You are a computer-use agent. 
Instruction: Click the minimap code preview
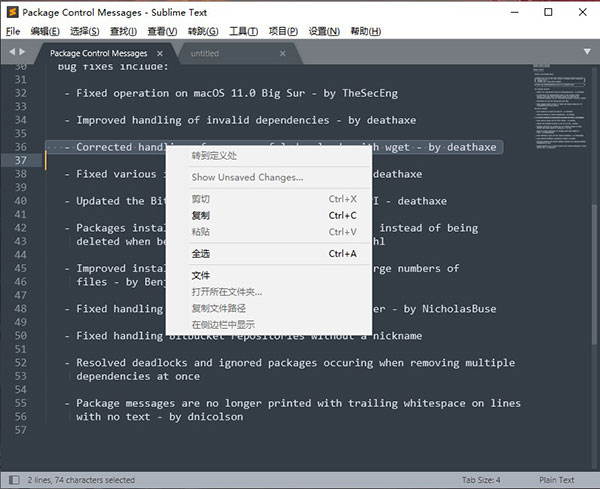(560, 107)
